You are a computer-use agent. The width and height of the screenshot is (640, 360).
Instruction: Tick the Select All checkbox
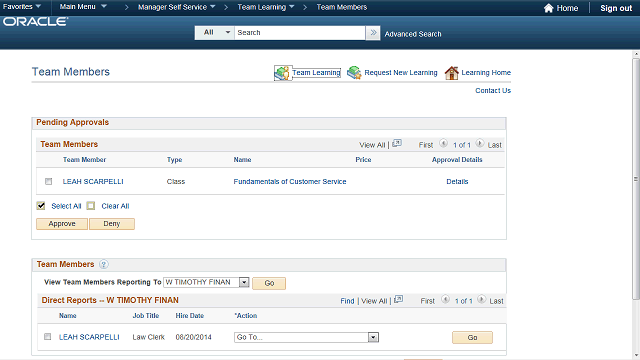[41, 206]
